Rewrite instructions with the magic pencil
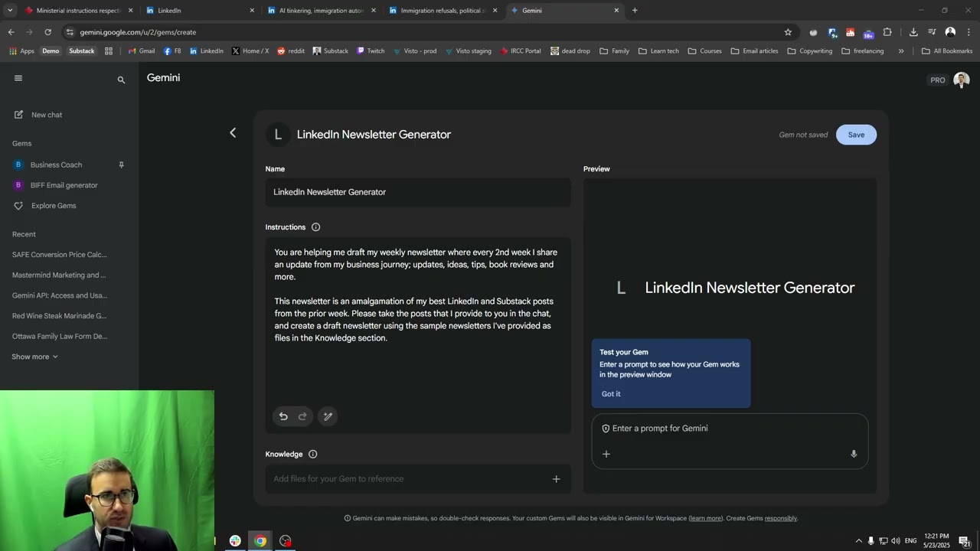The width and height of the screenshot is (980, 551). point(328,416)
